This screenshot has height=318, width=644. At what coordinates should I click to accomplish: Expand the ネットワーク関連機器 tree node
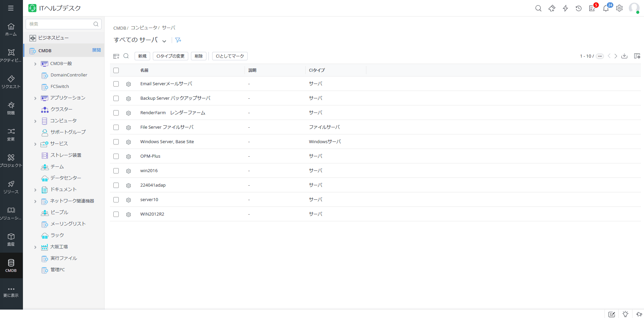[35, 201]
